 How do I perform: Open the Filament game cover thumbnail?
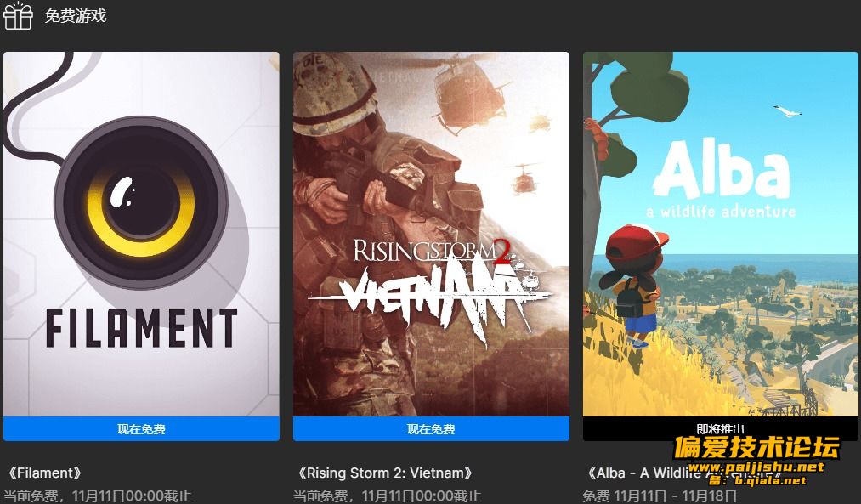[x=141, y=234]
